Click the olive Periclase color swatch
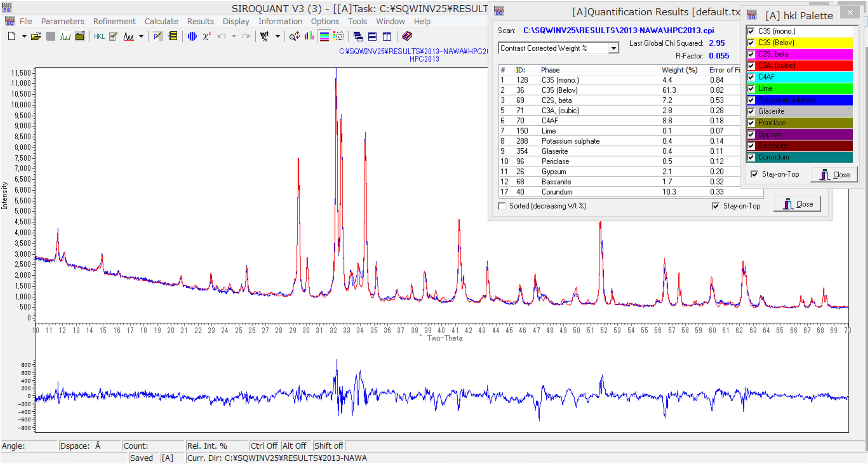The image size is (868, 464). click(x=804, y=123)
